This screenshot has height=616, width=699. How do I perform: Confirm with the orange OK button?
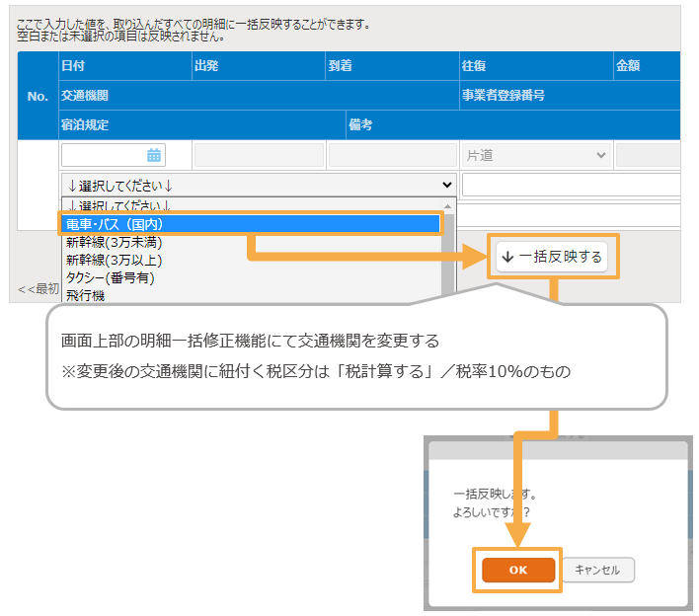click(517, 570)
